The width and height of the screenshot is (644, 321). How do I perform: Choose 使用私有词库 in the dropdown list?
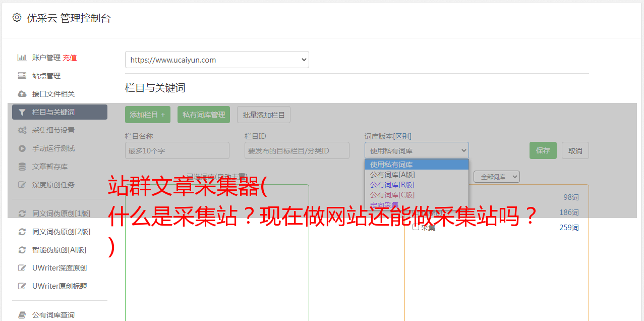click(x=417, y=165)
